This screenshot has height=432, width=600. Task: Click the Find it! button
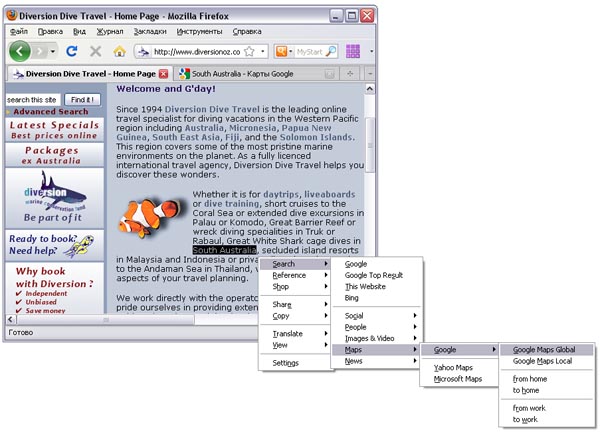pyautogui.click(x=82, y=100)
